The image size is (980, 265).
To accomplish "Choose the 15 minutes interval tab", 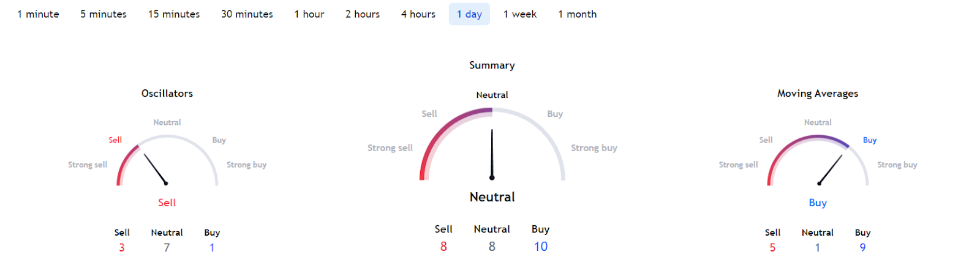I will (174, 14).
